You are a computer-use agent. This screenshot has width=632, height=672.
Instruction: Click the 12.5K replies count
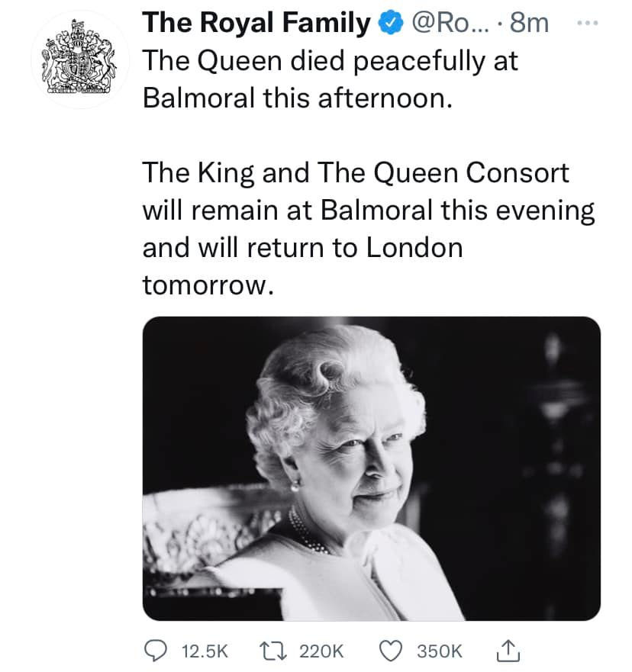205,651
